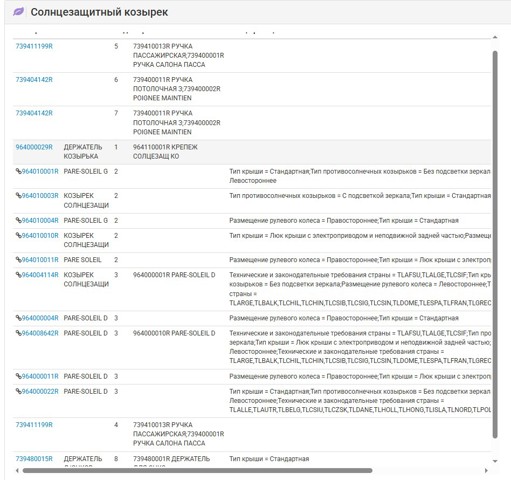Image resolution: width=511 pixels, height=480 pixels.
Task: Select 'КОЗЫРЕК СОЛНЦЕЗАЩИ' name in 964004114R row
Action: pyautogui.click(x=86, y=279)
